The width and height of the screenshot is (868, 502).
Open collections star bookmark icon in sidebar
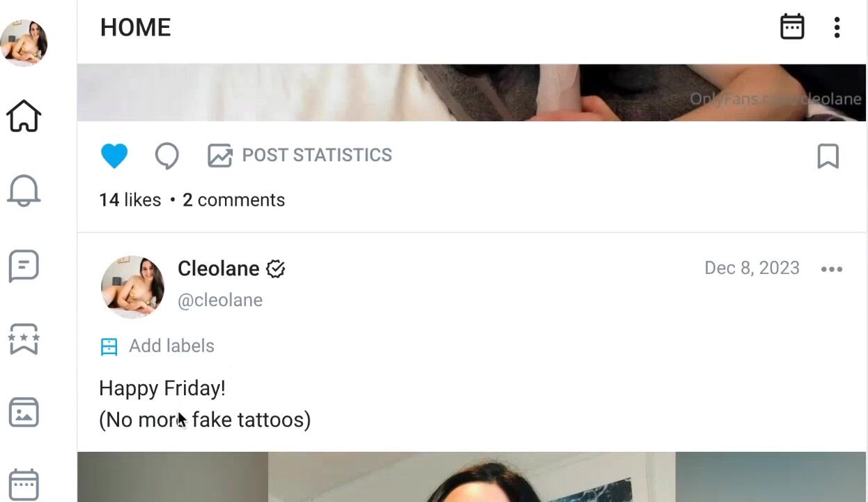pyautogui.click(x=24, y=340)
